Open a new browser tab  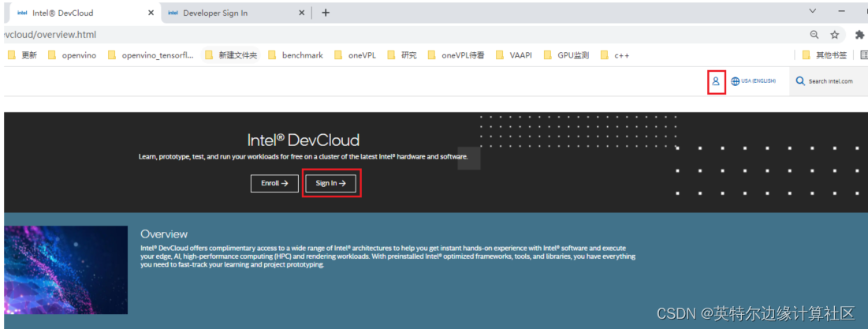click(326, 13)
